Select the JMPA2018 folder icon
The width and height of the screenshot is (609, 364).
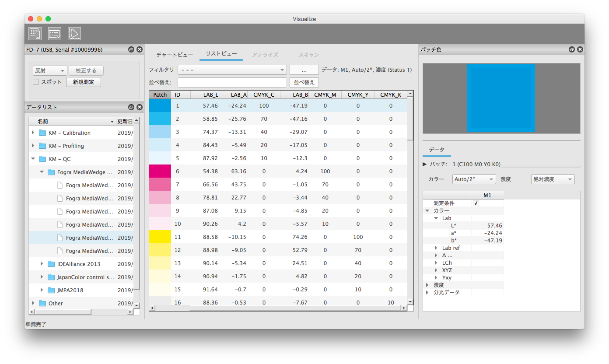point(51,290)
